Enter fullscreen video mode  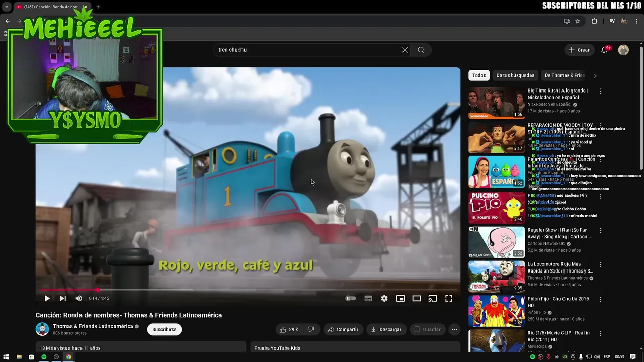pyautogui.click(x=449, y=298)
